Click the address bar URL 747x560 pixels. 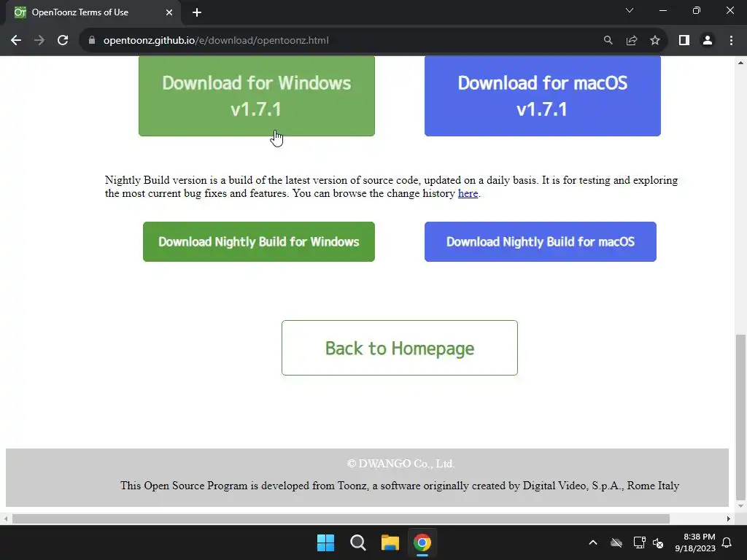coord(216,41)
